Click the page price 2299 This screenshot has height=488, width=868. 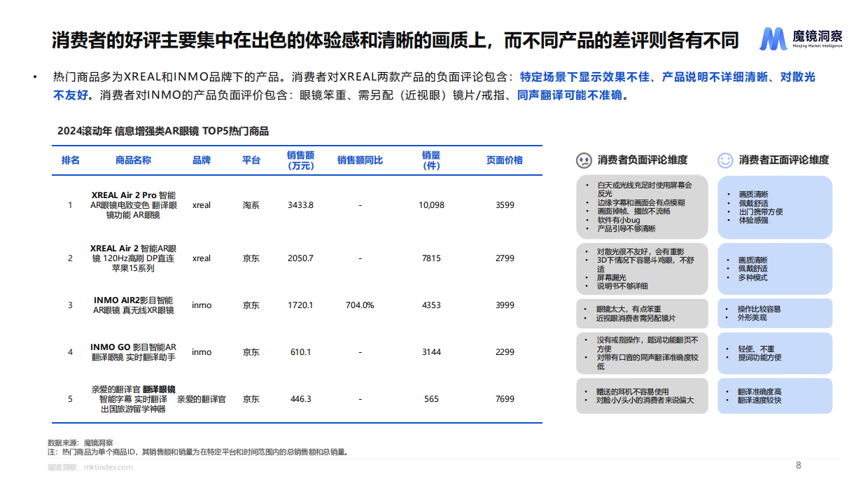tap(505, 352)
